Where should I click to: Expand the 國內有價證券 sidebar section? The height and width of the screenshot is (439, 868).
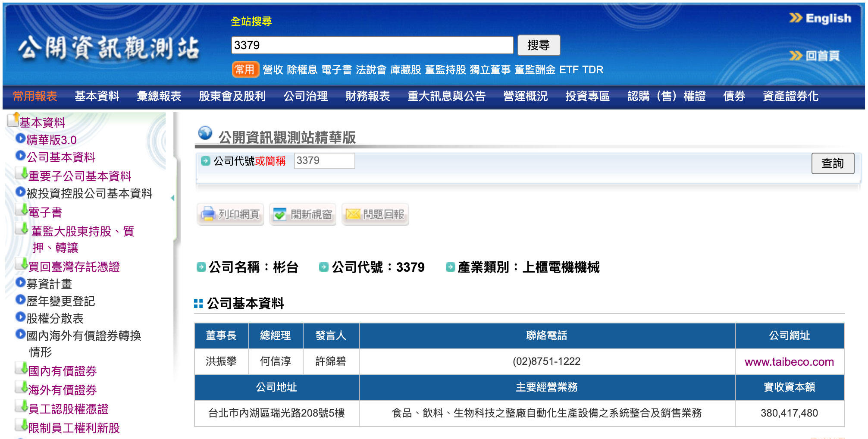coord(63,371)
